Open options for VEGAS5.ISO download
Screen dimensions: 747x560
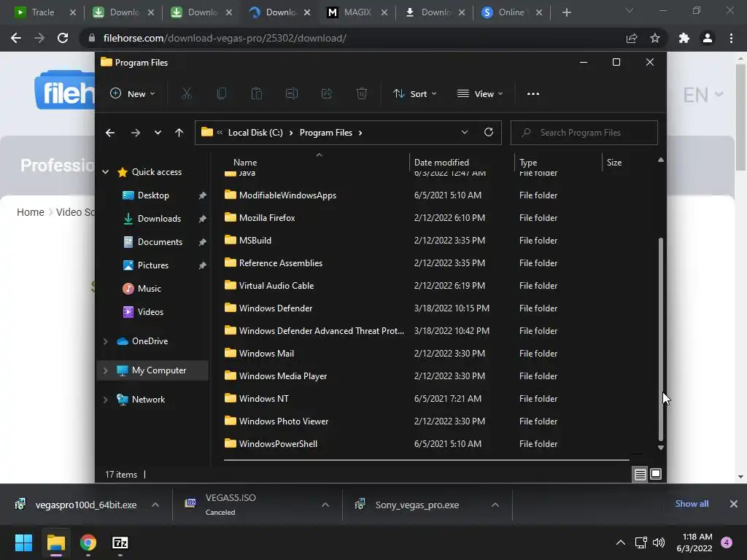[325, 505]
